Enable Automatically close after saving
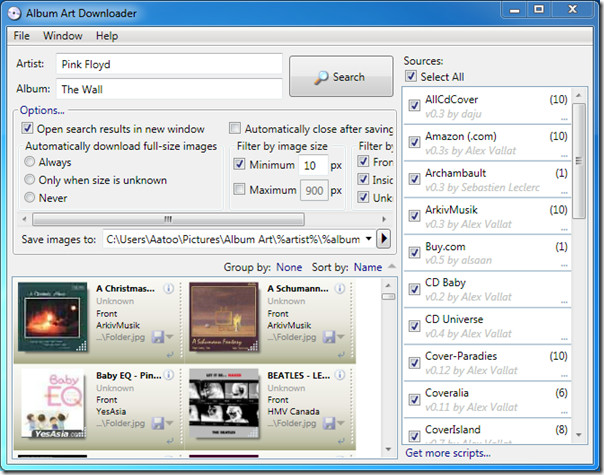The height and width of the screenshot is (475, 604). point(235,128)
